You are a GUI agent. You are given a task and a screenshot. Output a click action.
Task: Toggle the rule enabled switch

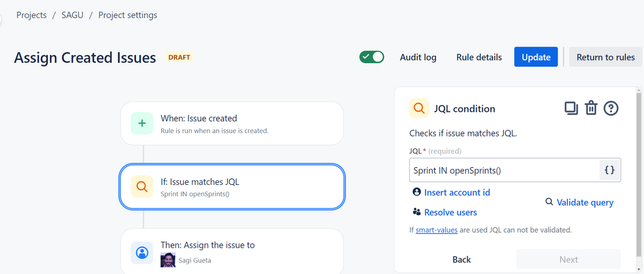pos(372,57)
